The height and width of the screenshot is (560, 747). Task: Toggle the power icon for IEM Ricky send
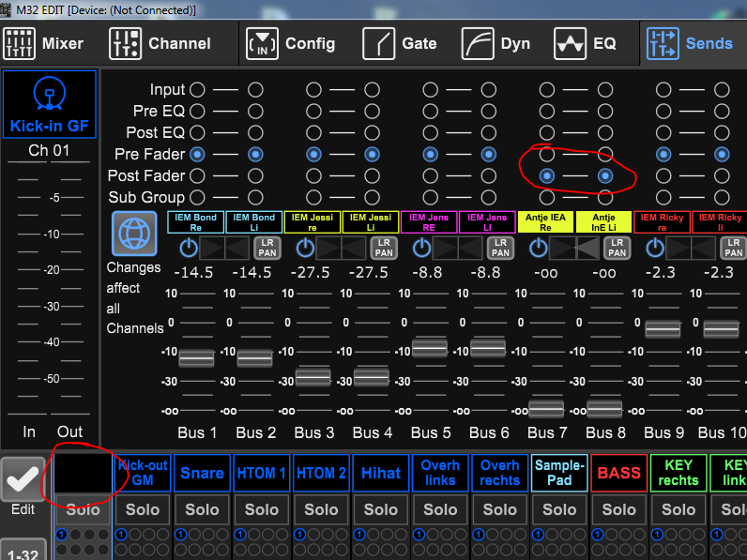click(656, 248)
